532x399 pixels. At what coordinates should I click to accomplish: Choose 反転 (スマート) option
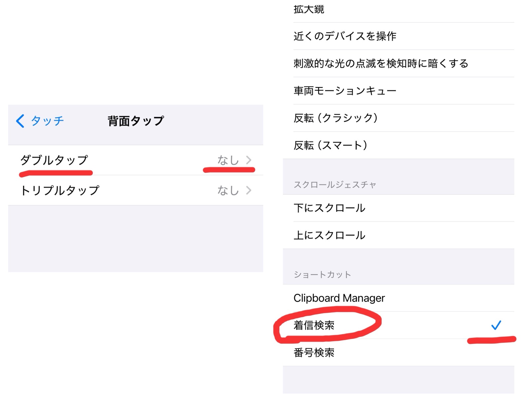[331, 145]
